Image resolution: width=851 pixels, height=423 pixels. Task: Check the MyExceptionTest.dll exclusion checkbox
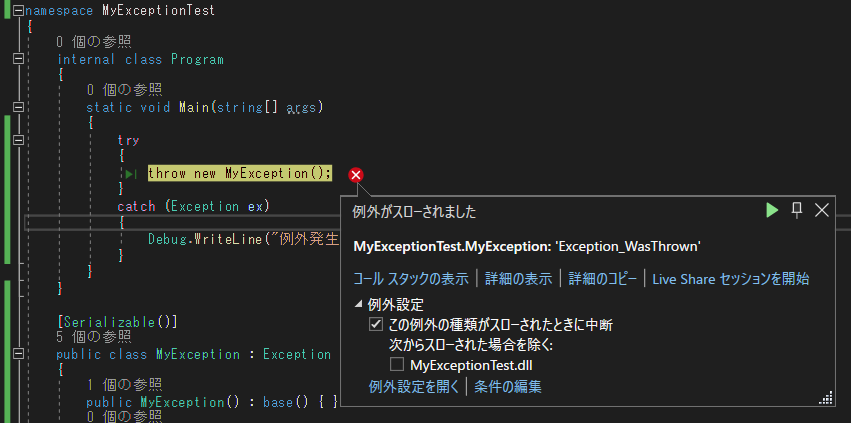tap(397, 364)
